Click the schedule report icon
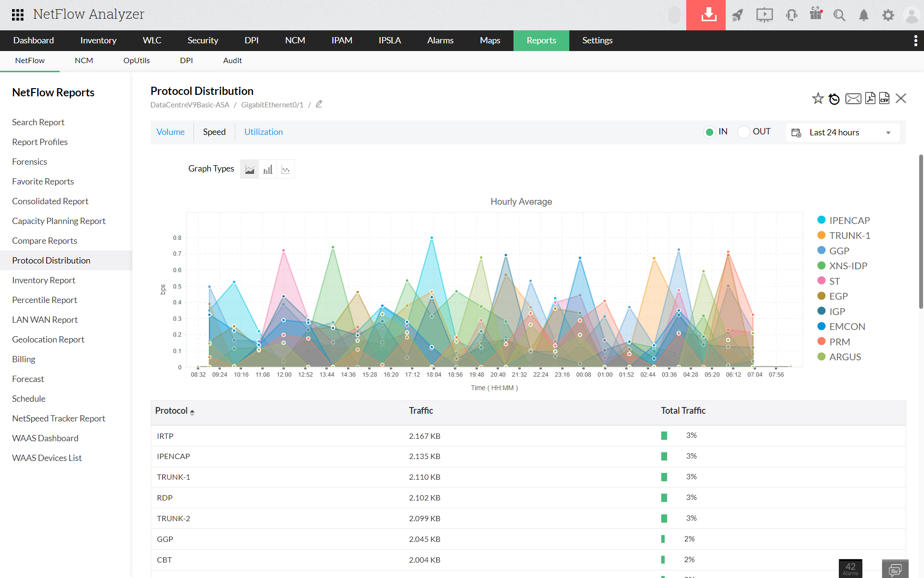This screenshot has height=578, width=924. tap(834, 98)
